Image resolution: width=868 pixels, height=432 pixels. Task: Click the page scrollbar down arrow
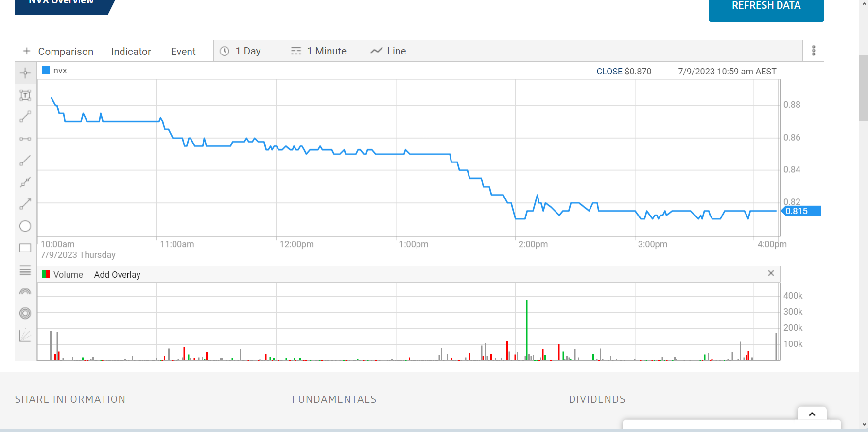pos(863,424)
